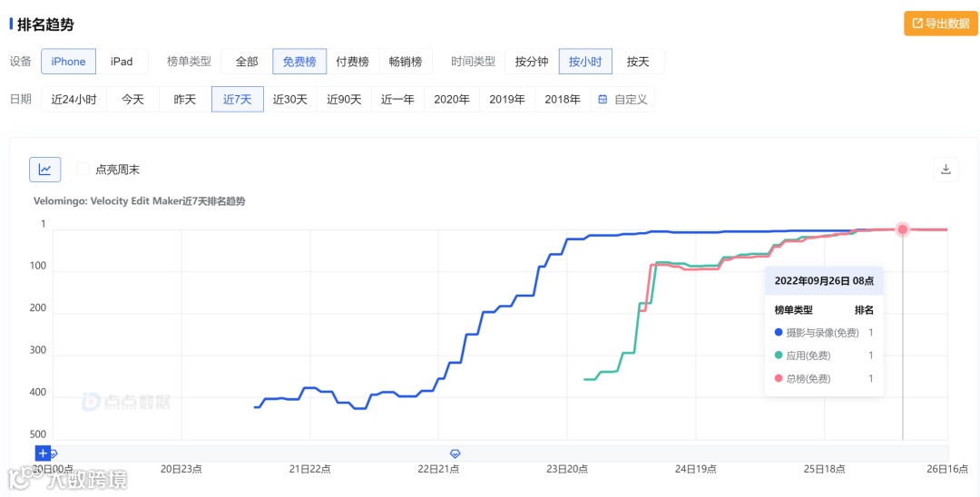980x497 pixels.
Task: Click x-axis label 21日22点
Action: [x=310, y=469]
